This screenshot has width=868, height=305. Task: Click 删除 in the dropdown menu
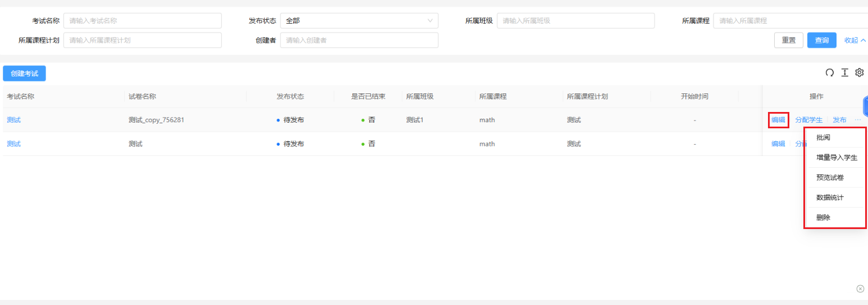pos(823,218)
